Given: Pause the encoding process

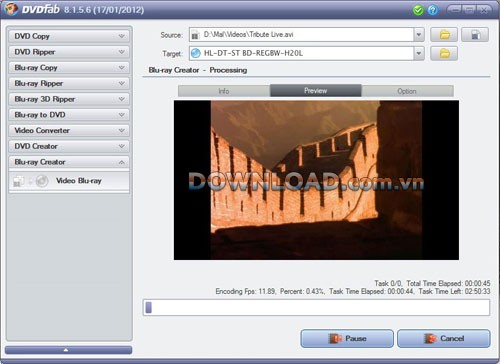Looking at the screenshot, I should (x=347, y=339).
